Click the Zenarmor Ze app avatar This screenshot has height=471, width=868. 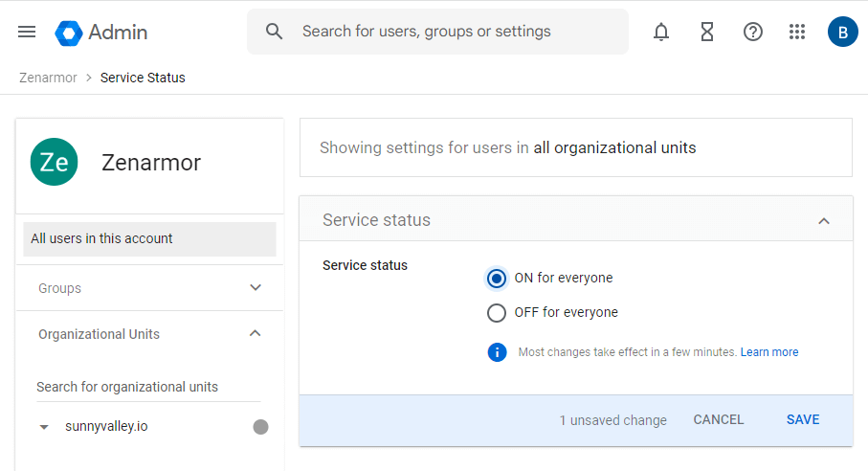[x=54, y=163]
